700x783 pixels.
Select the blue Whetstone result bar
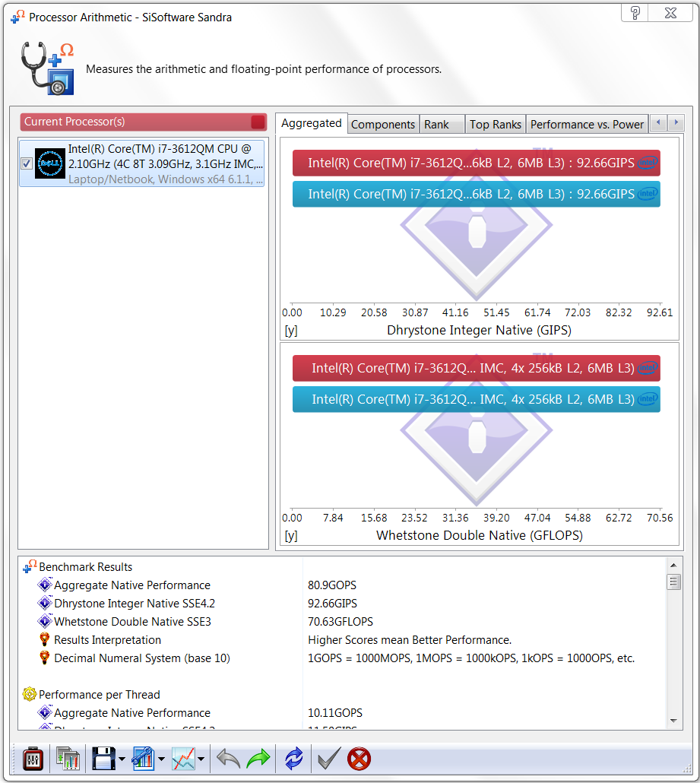(x=477, y=399)
